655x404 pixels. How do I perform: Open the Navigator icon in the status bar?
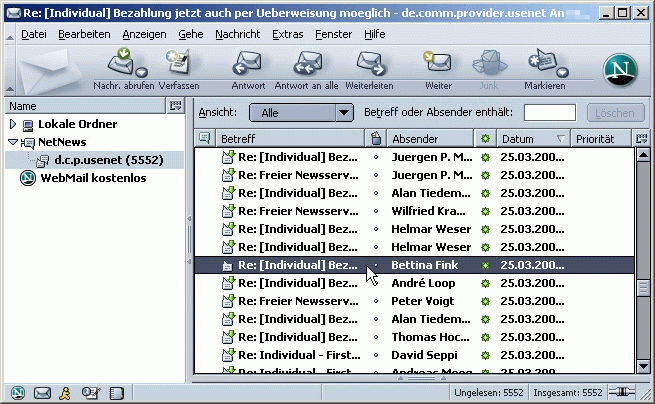tap(18, 392)
